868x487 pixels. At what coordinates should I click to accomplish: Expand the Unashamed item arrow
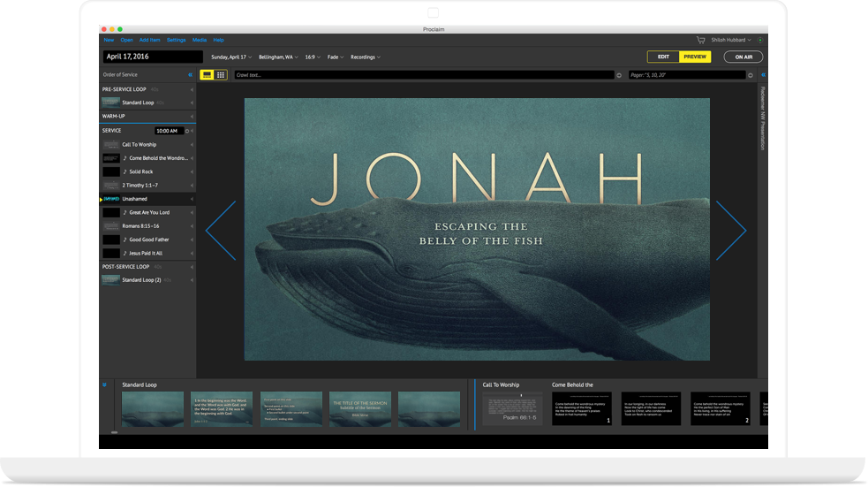192,199
